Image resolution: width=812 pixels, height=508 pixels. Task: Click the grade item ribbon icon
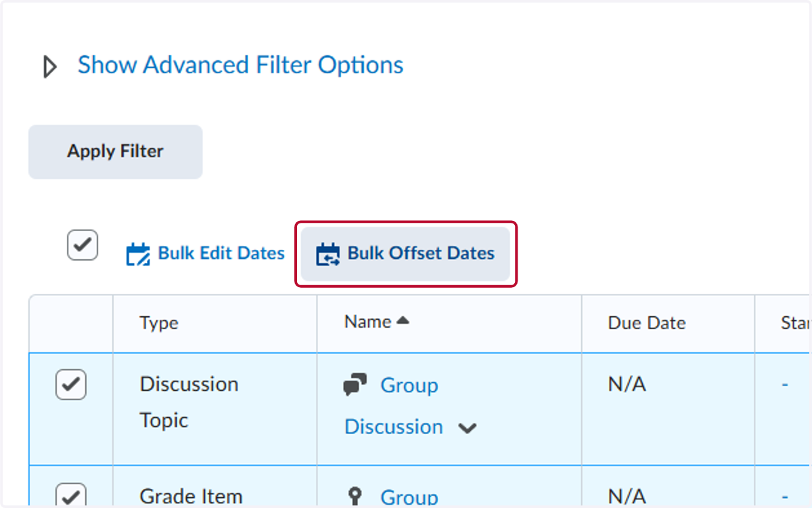pyautogui.click(x=355, y=497)
